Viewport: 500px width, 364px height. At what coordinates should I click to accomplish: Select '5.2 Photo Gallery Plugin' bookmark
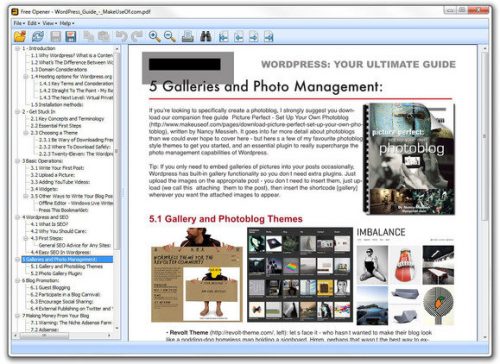coord(56,273)
